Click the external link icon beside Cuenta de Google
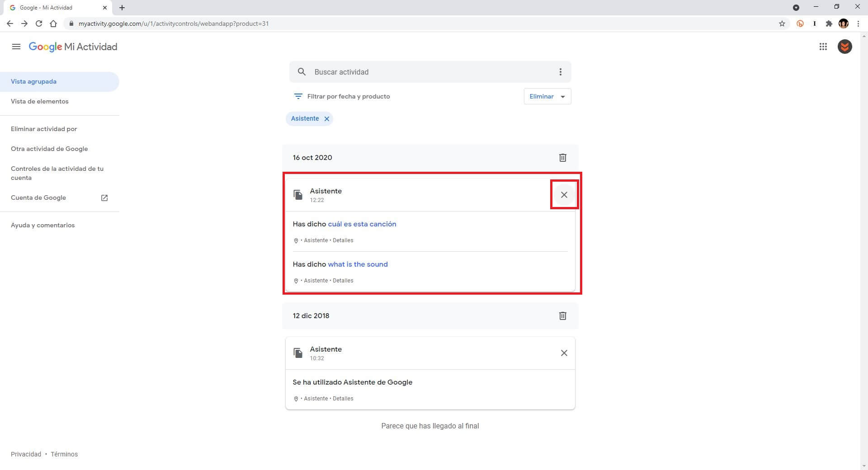 [104, 198]
